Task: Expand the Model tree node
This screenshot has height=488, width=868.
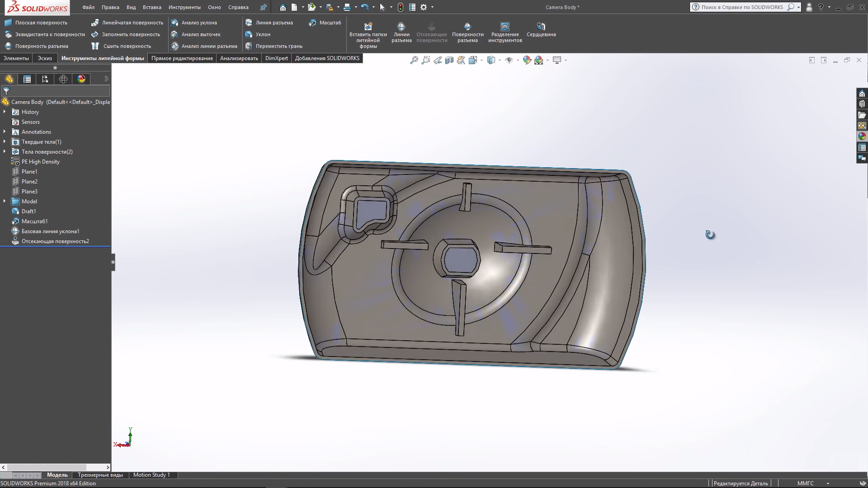Action: (5, 201)
